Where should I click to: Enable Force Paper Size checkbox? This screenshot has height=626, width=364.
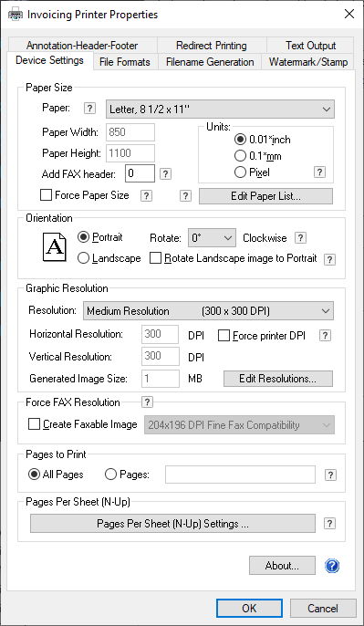tap(47, 195)
